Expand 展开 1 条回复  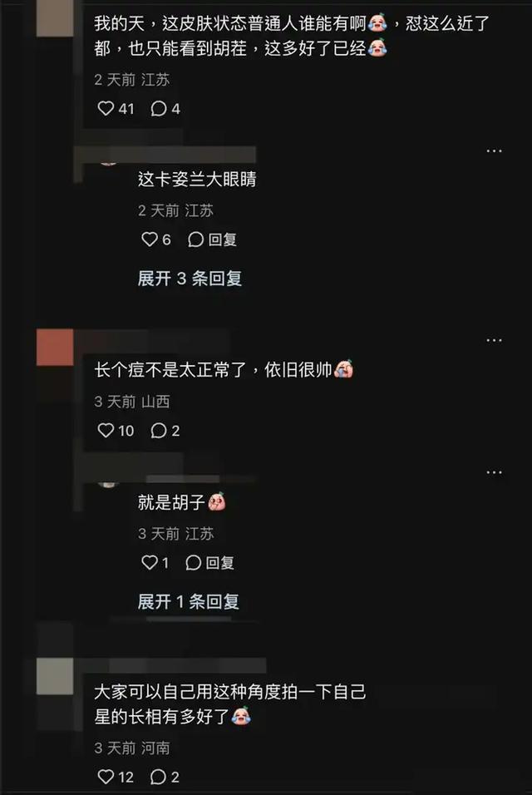tap(189, 602)
